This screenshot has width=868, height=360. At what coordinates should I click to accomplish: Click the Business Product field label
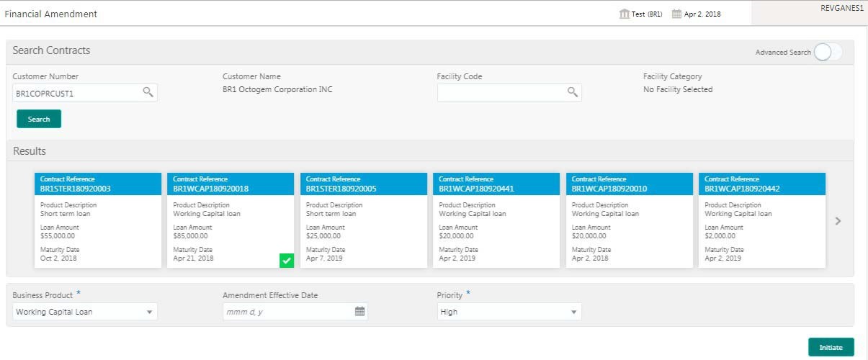pyautogui.click(x=42, y=295)
